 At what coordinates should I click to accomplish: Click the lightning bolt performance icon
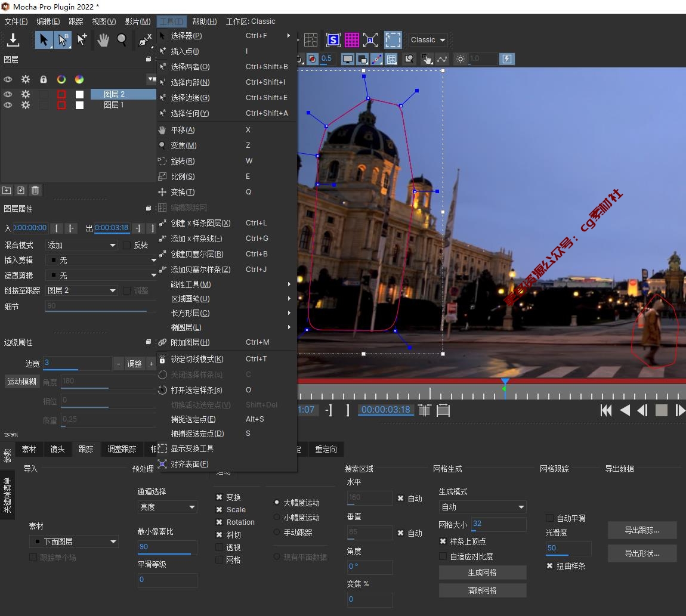pyautogui.click(x=507, y=58)
